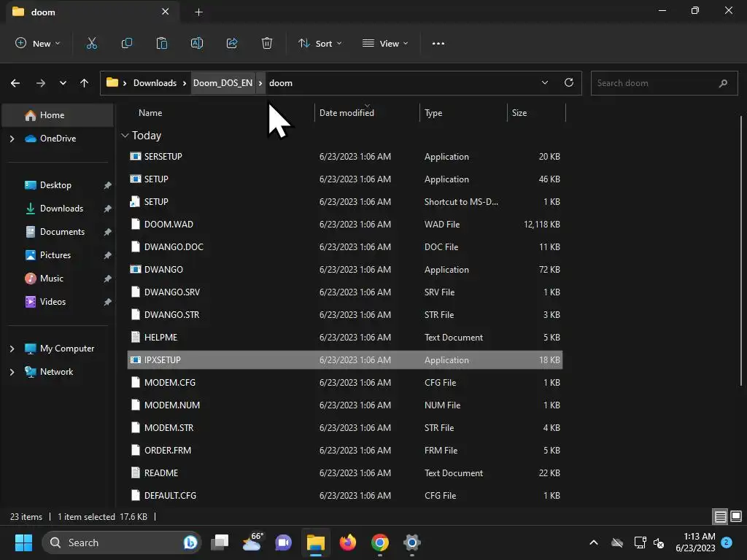Select the DEFAULT.CFG file

345,496
